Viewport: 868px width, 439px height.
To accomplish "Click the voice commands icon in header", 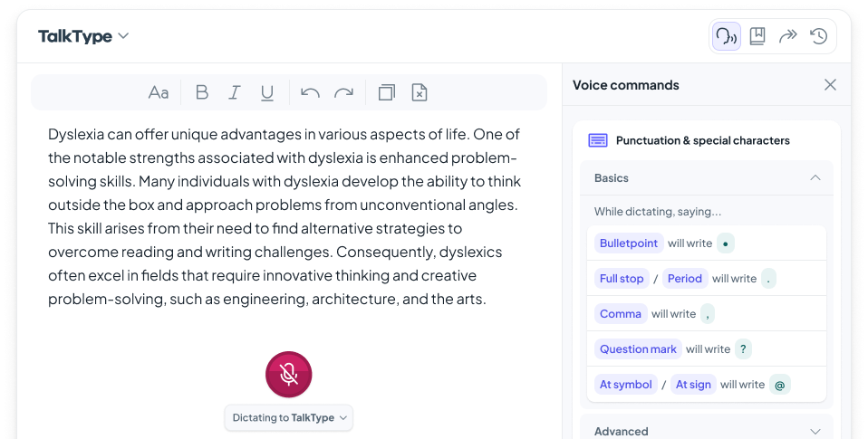I will [726, 36].
